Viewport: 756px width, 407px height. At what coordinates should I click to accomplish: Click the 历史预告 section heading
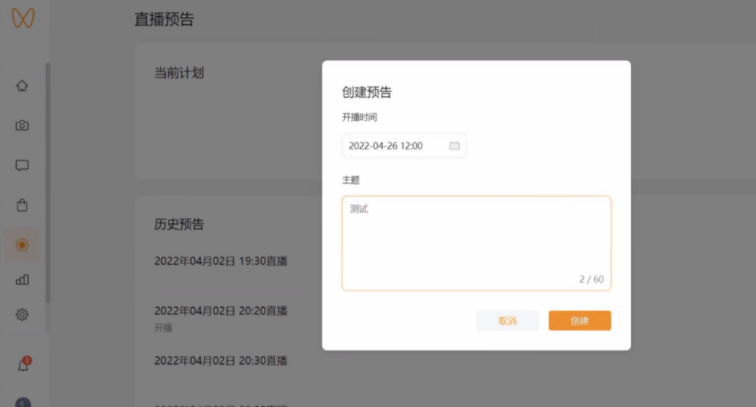(179, 224)
